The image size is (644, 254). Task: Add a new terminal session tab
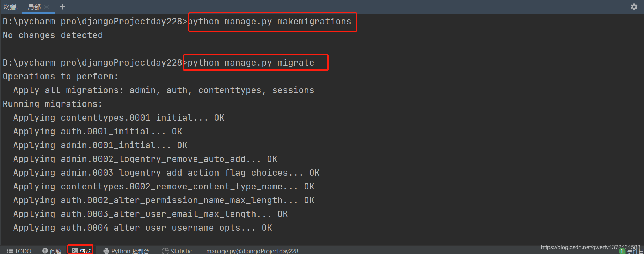pos(62,7)
